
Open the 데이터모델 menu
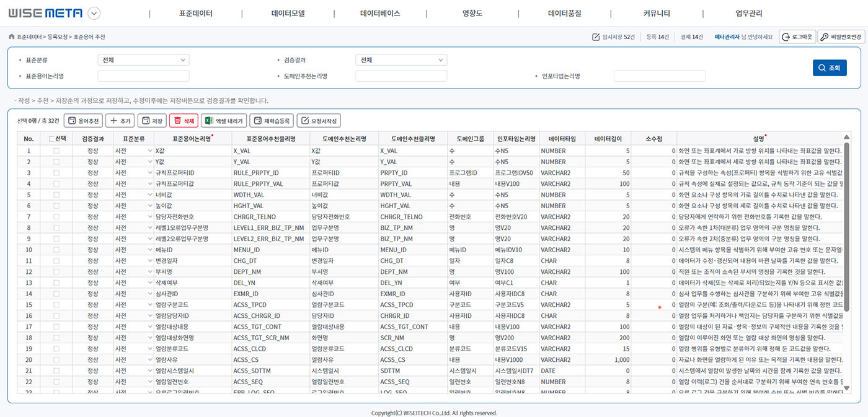pyautogui.click(x=288, y=13)
